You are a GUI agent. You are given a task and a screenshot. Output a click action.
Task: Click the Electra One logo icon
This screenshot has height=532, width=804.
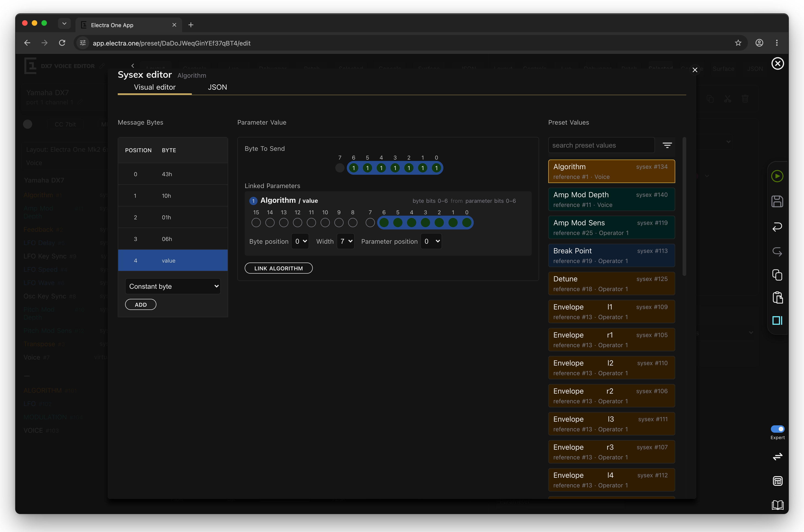coord(30,66)
